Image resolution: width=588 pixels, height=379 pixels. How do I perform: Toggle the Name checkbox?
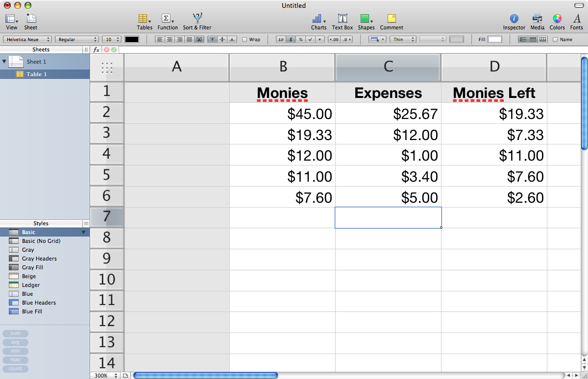555,40
